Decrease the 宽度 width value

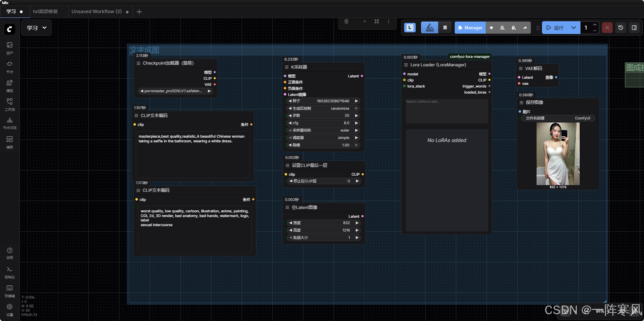click(x=290, y=223)
